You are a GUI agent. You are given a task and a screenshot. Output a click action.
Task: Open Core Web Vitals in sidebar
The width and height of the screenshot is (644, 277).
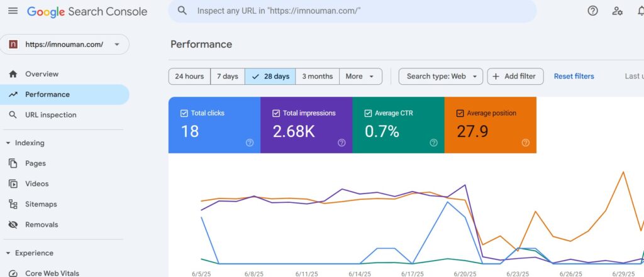(65, 273)
